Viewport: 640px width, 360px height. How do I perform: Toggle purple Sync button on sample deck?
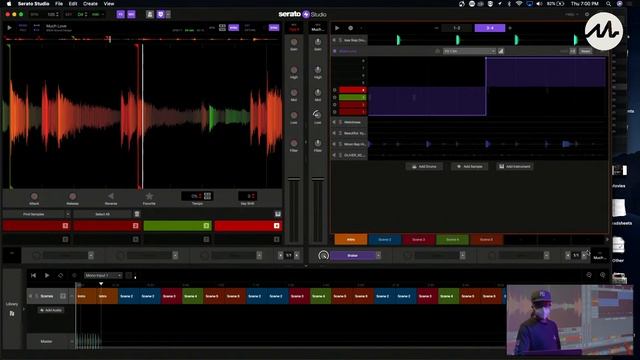[x=233, y=28]
